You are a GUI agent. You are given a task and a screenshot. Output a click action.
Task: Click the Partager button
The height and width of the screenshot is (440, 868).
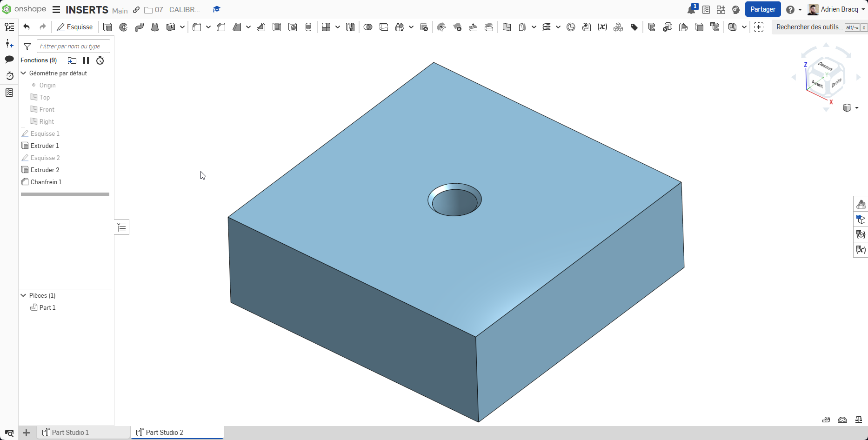(x=762, y=9)
